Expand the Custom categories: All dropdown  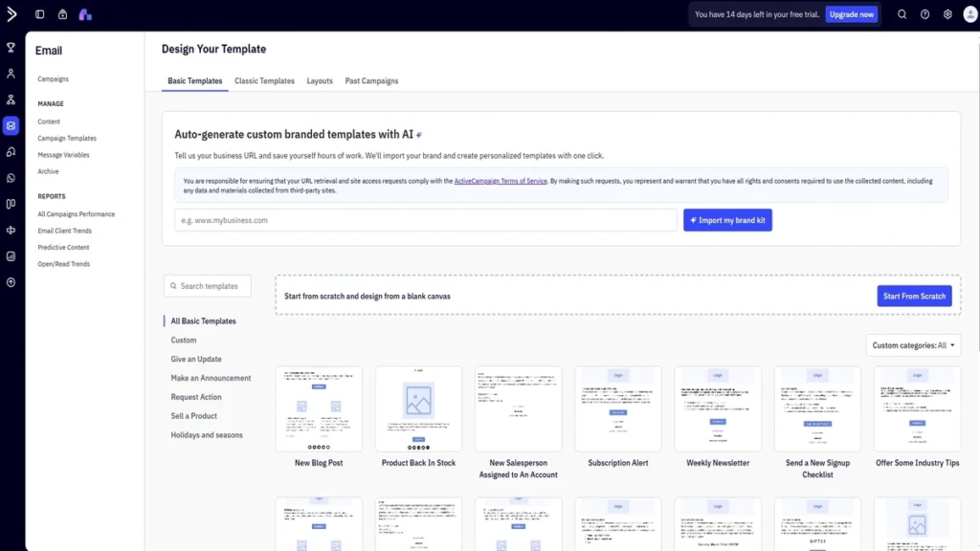coord(913,345)
